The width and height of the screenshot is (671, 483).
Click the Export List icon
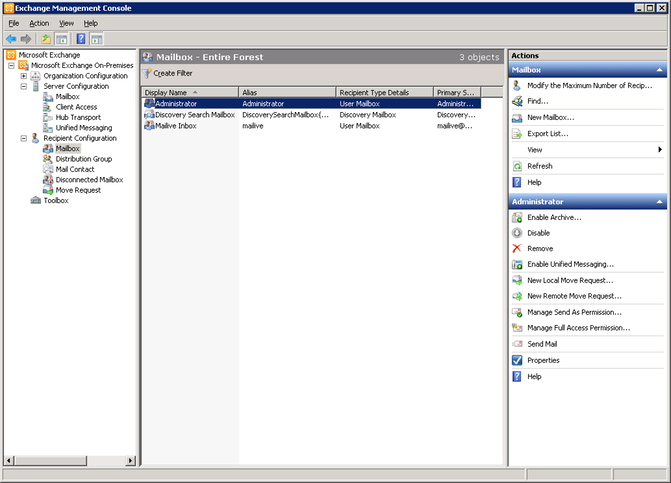pos(517,134)
